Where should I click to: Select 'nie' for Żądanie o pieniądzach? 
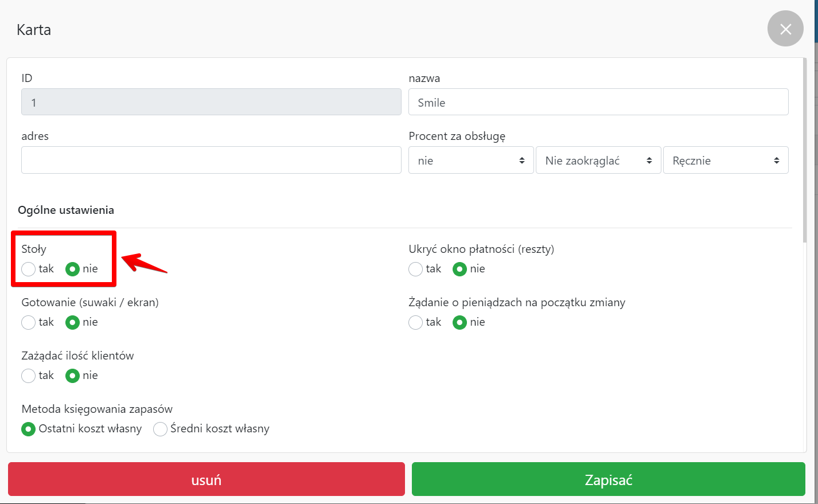459,322
